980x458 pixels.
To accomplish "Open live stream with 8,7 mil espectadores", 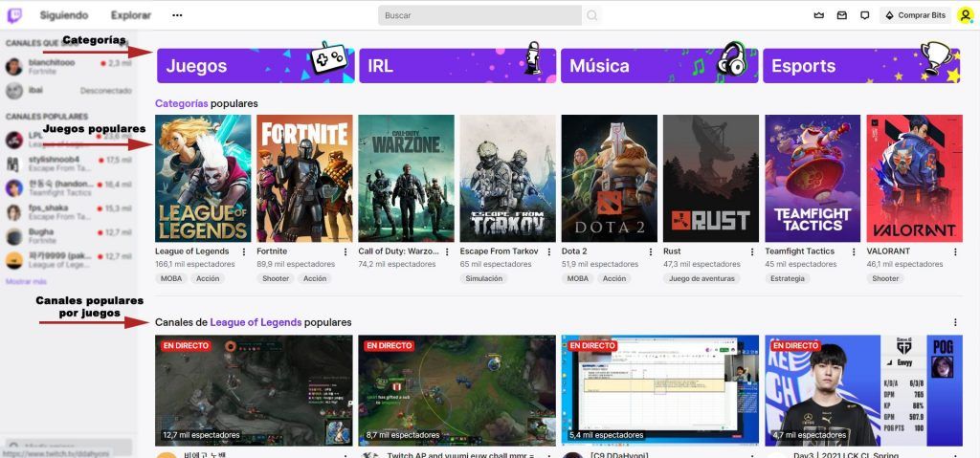I will pos(457,390).
